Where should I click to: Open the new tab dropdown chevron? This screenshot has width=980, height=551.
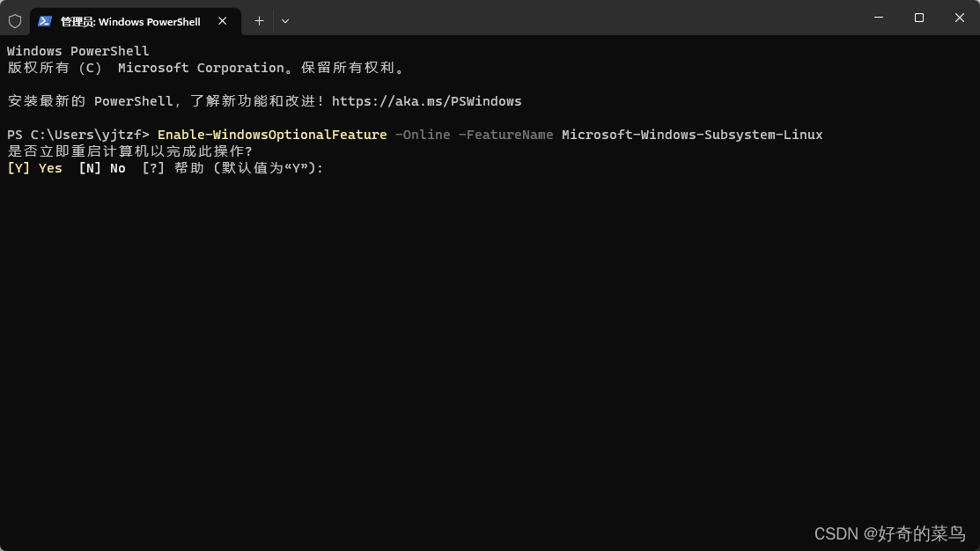pyautogui.click(x=284, y=20)
